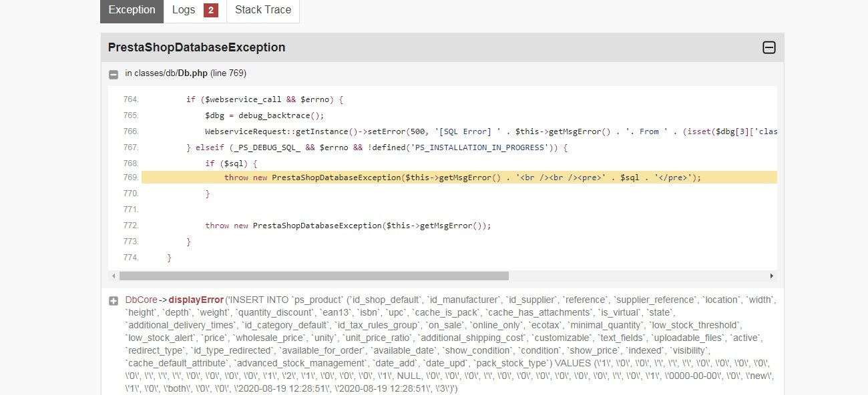The width and height of the screenshot is (868, 395).
Task: Click the displayError method name
Action: pyautogui.click(x=196, y=300)
